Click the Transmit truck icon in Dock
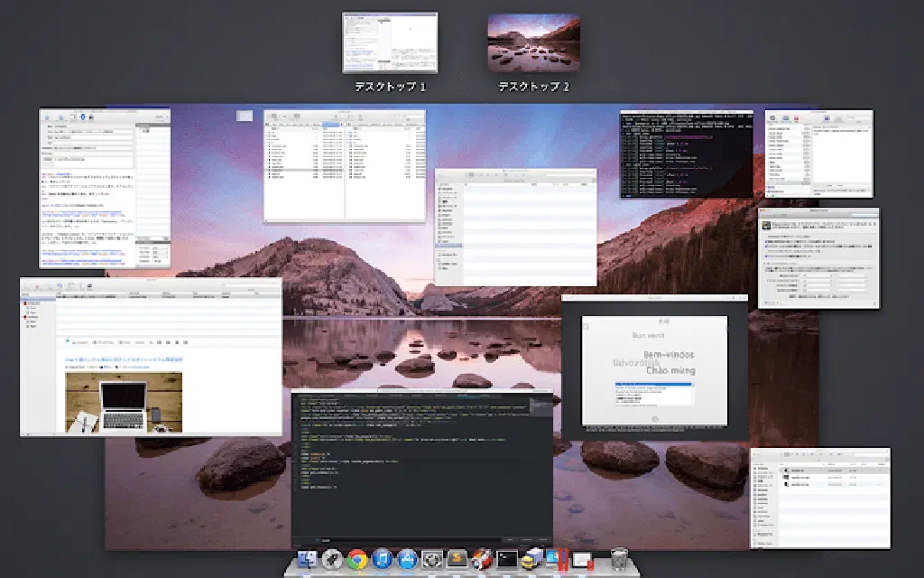Screen dimensions: 924x578 click(532, 561)
